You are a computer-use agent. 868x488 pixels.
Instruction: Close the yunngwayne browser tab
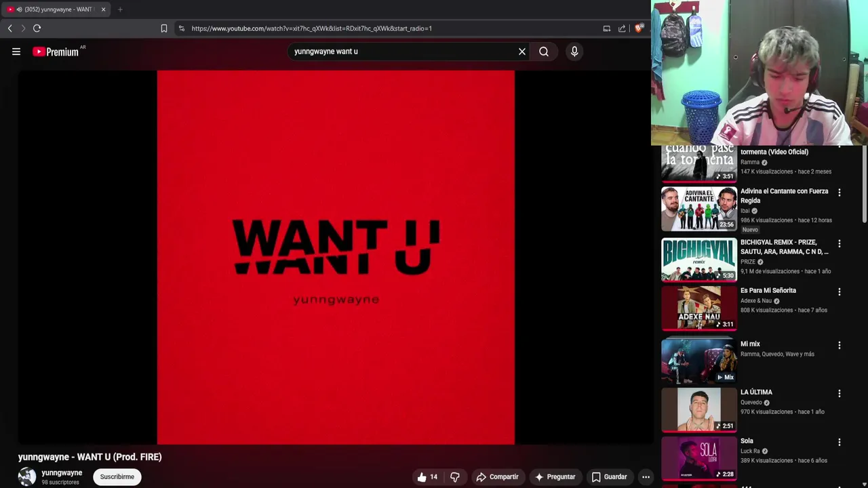(x=103, y=9)
